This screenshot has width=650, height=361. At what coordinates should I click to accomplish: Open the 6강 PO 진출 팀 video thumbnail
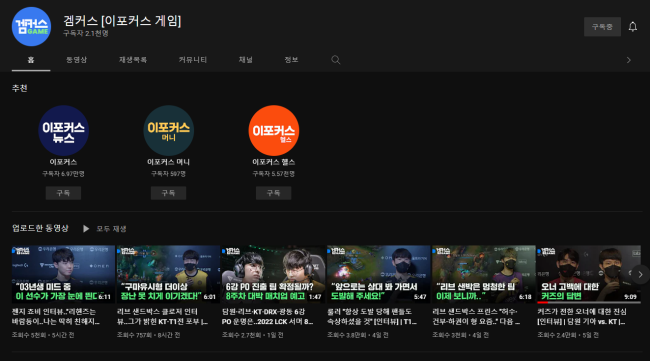pos(273,274)
